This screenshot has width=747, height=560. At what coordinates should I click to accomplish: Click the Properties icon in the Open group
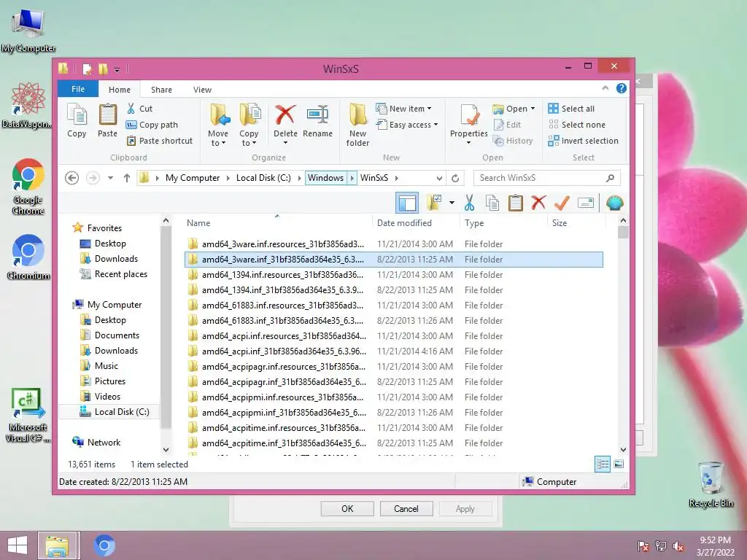tap(469, 116)
